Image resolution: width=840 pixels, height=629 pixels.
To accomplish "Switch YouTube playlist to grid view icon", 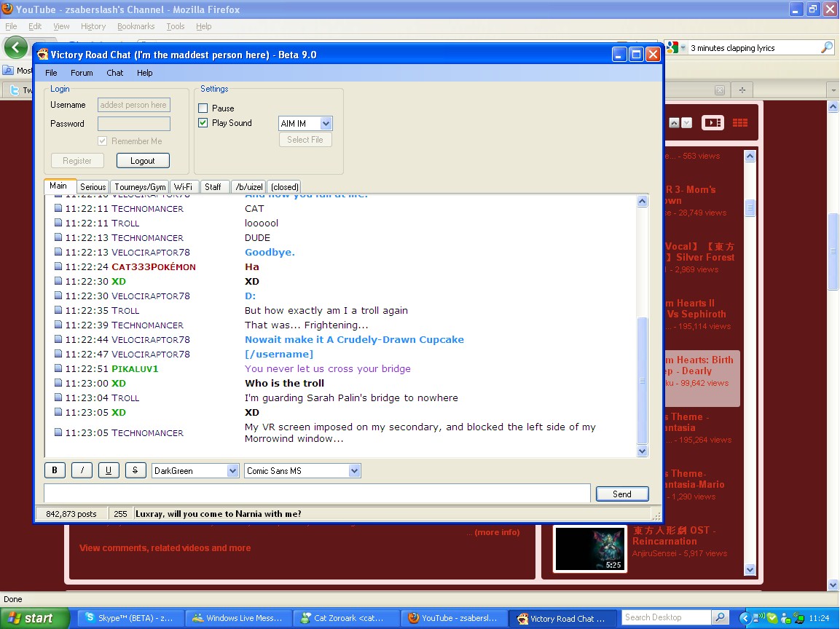I will 740,123.
